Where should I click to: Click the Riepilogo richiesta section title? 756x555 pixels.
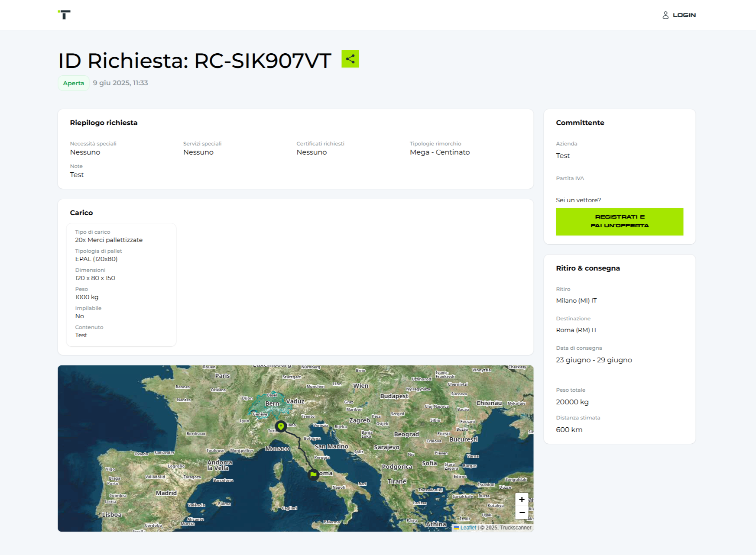click(104, 123)
